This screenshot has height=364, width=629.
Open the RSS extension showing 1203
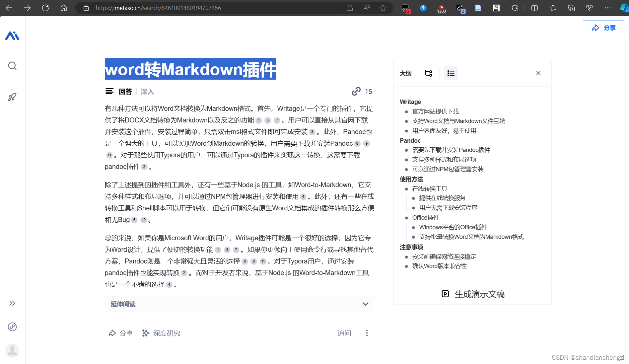441,8
